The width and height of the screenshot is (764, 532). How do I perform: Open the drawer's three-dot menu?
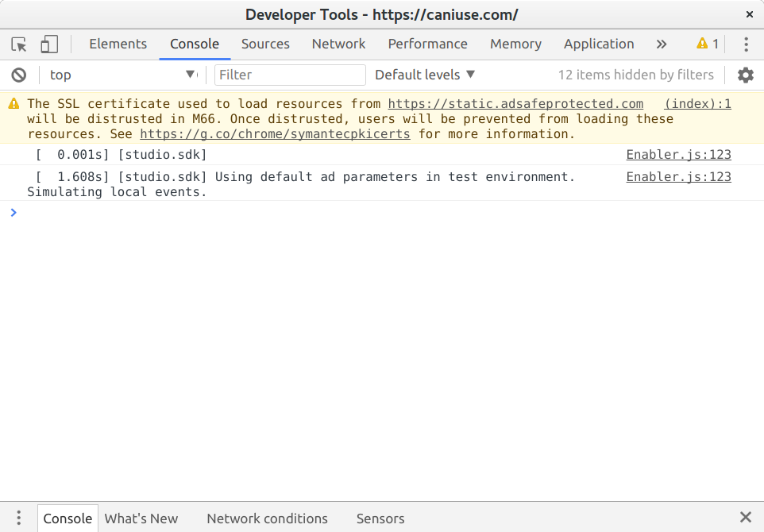(x=19, y=518)
